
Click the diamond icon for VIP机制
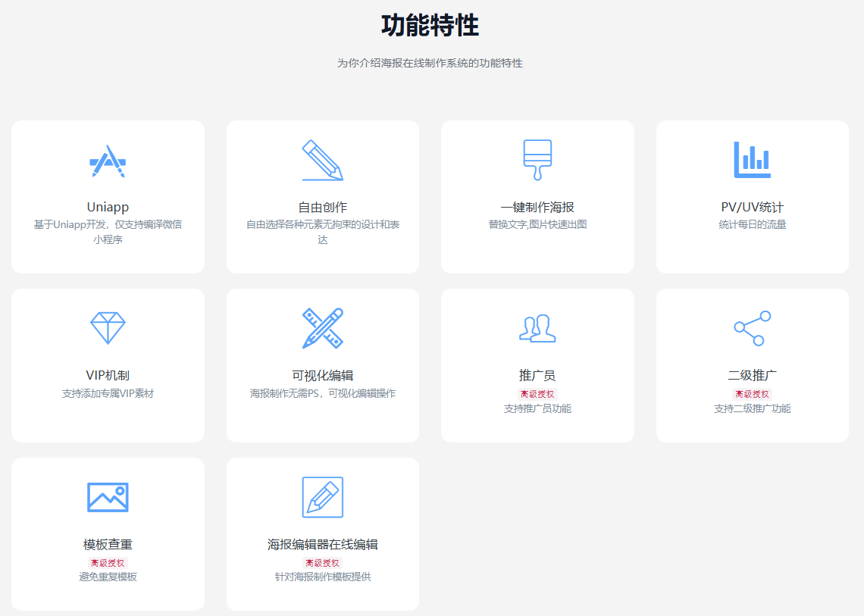pyautogui.click(x=108, y=328)
